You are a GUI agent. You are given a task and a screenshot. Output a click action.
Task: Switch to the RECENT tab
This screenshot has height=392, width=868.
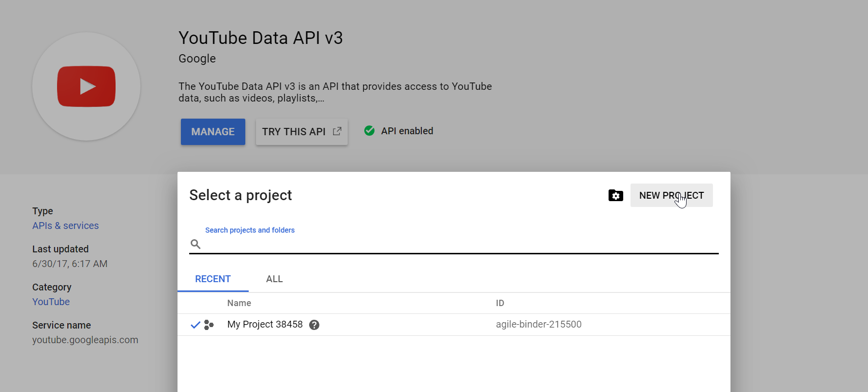[x=213, y=279]
